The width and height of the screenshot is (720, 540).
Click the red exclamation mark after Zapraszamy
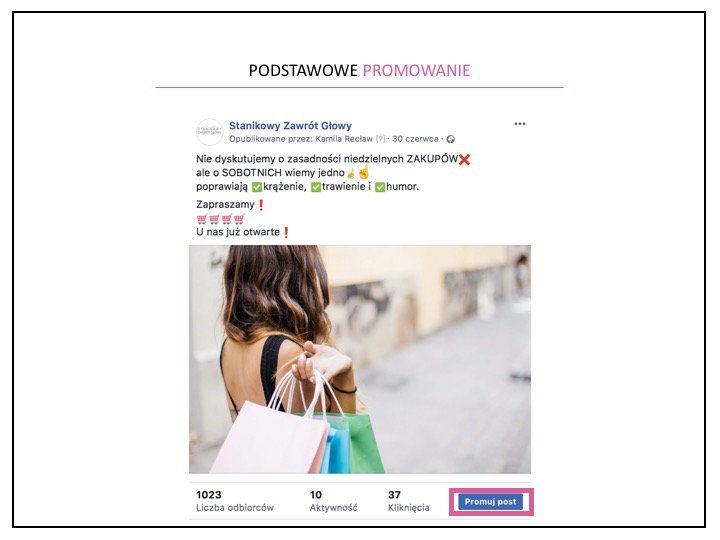pos(261,204)
